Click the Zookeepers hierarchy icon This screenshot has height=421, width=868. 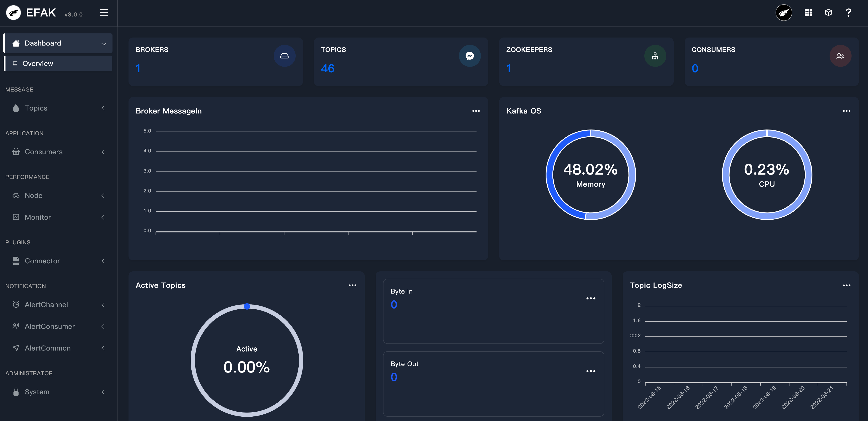click(655, 56)
